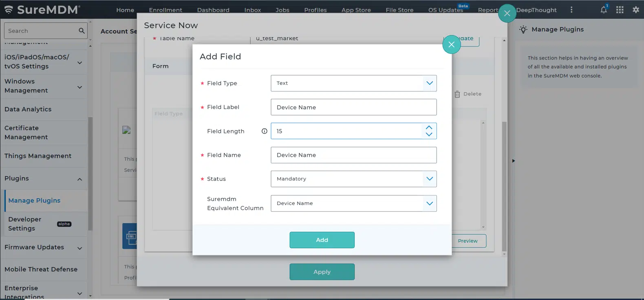
Task: Click the Service Now panel scrollbar
Action: click(x=504, y=186)
